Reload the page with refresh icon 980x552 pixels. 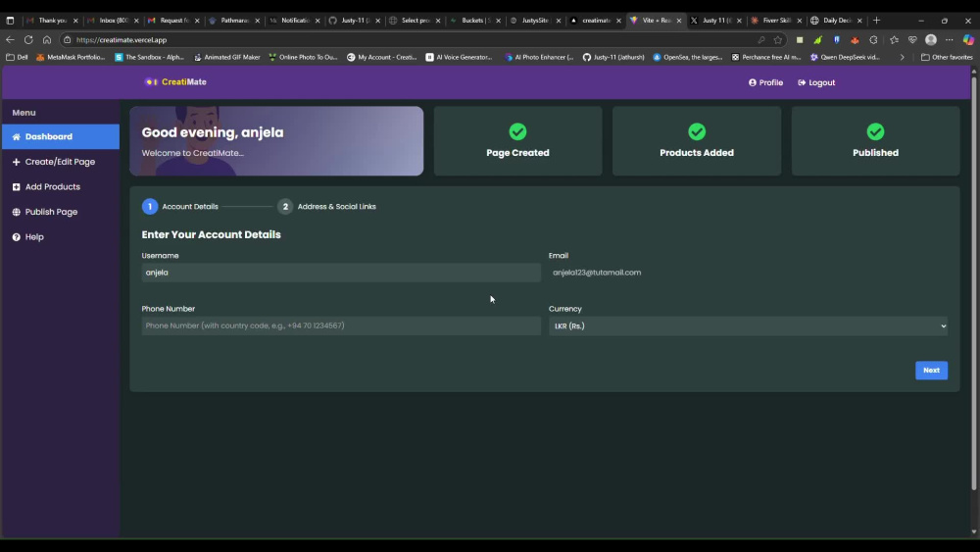(28, 39)
